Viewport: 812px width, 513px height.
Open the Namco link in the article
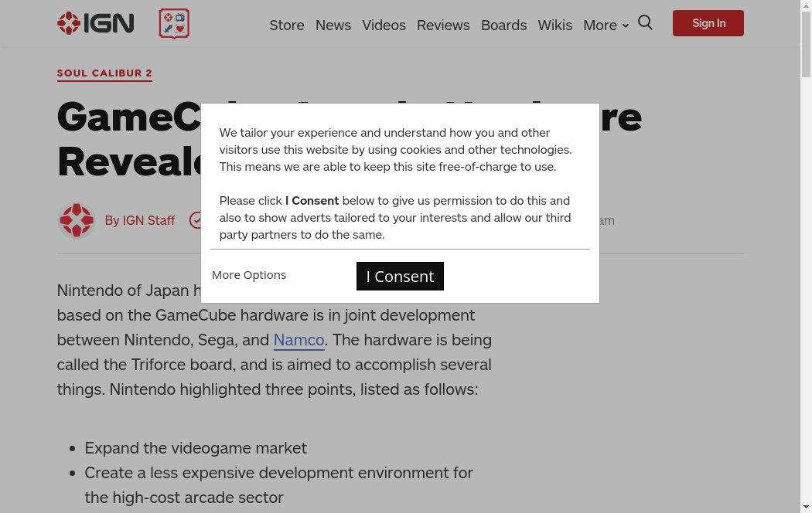[x=299, y=340]
